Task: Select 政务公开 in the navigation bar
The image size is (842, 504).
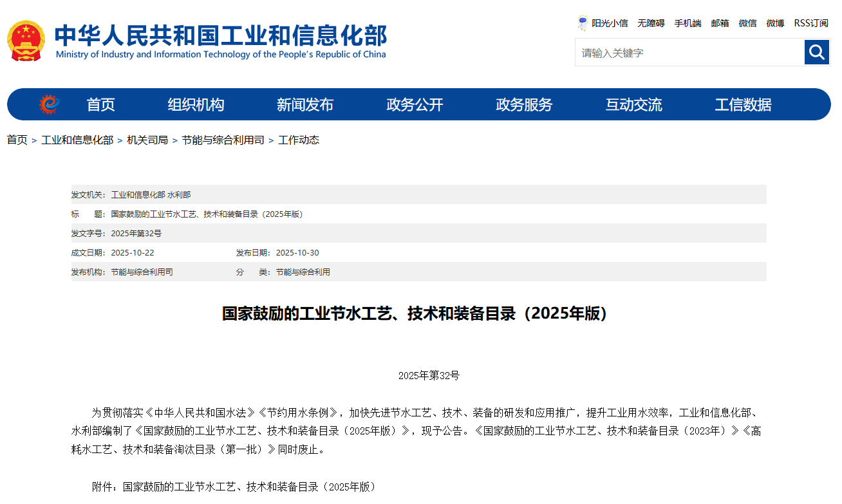Action: pyautogui.click(x=415, y=105)
